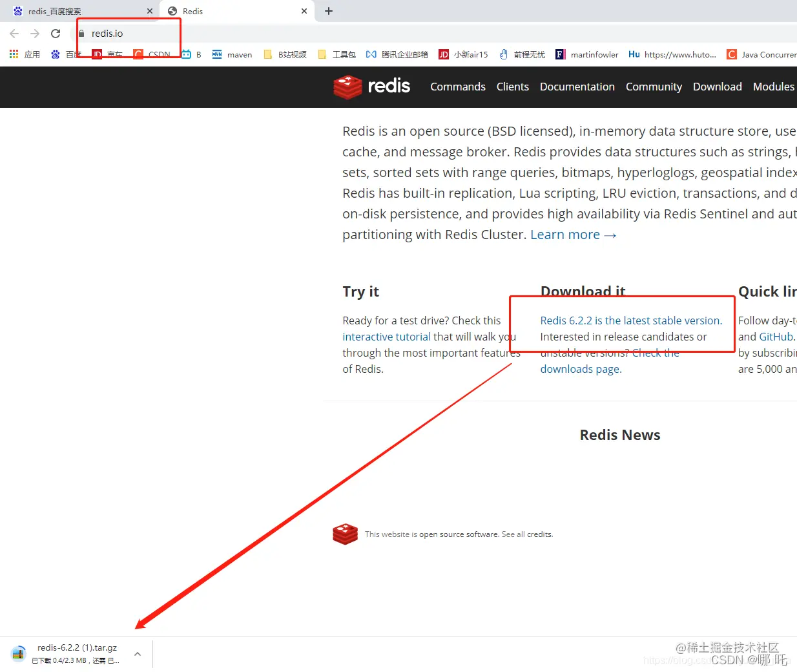This screenshot has height=672, width=797.
Task: Open the CSDN bookmark
Action: [152, 54]
